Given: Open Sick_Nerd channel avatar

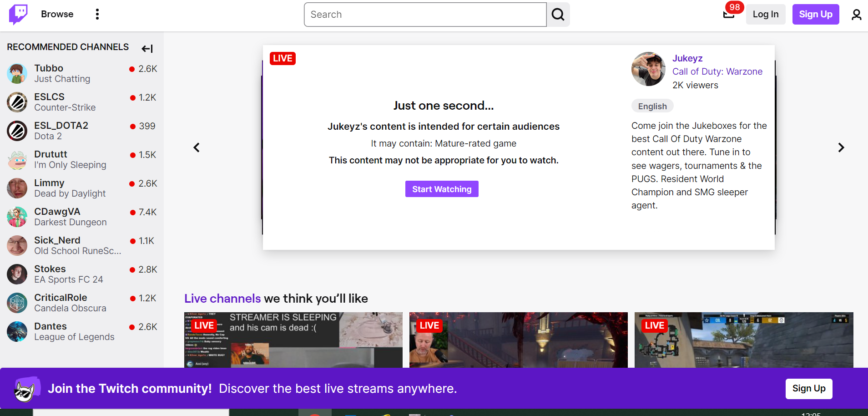Looking at the screenshot, I should tap(17, 246).
